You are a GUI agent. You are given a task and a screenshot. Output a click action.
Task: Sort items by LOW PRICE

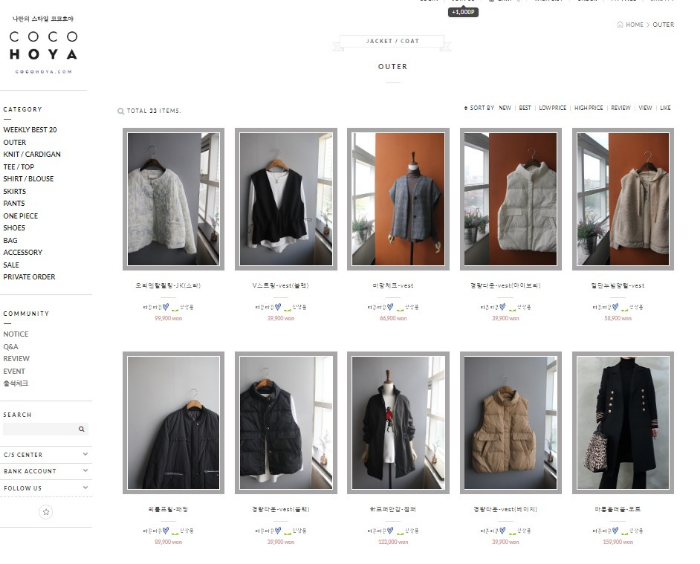pyautogui.click(x=553, y=108)
